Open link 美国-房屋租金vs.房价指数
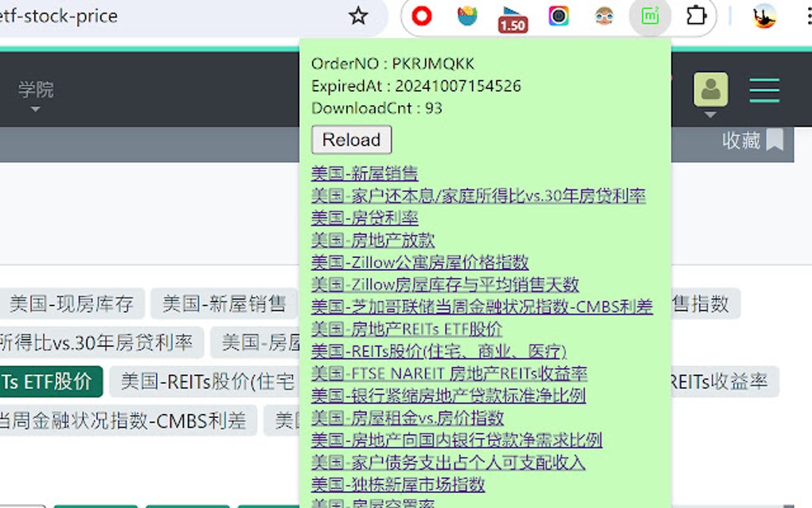Viewport: 812px width, 508px height. click(408, 418)
